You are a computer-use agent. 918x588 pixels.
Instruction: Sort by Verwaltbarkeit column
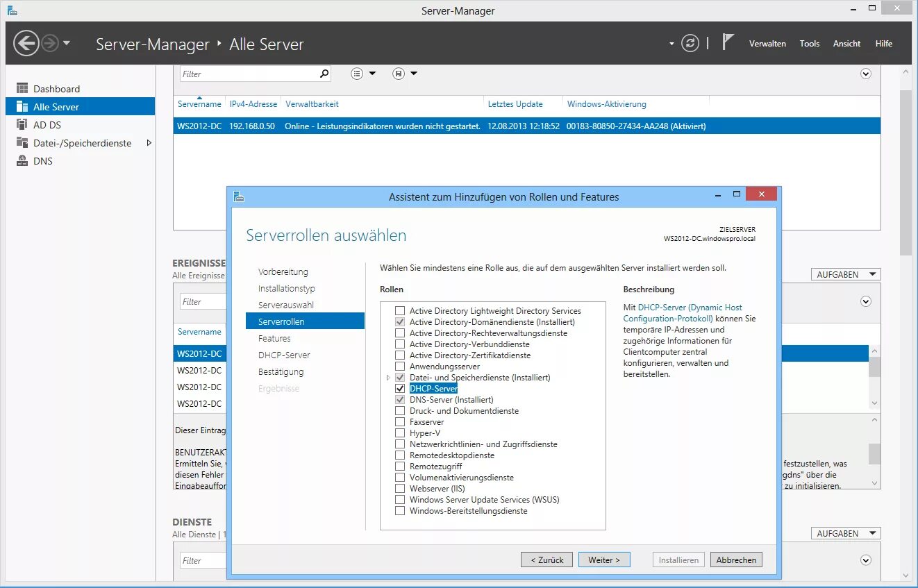click(x=312, y=104)
